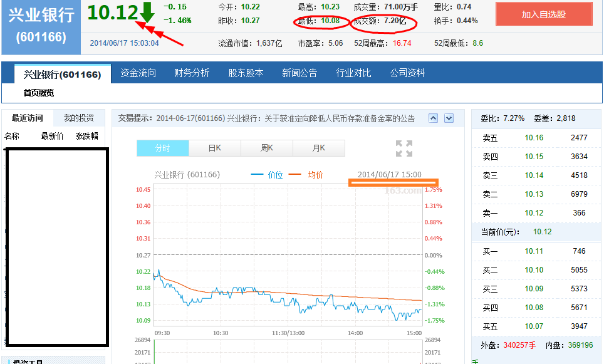The width and height of the screenshot is (604, 364).
Task: Click the 买三 price 10.09
Action: coord(534,289)
